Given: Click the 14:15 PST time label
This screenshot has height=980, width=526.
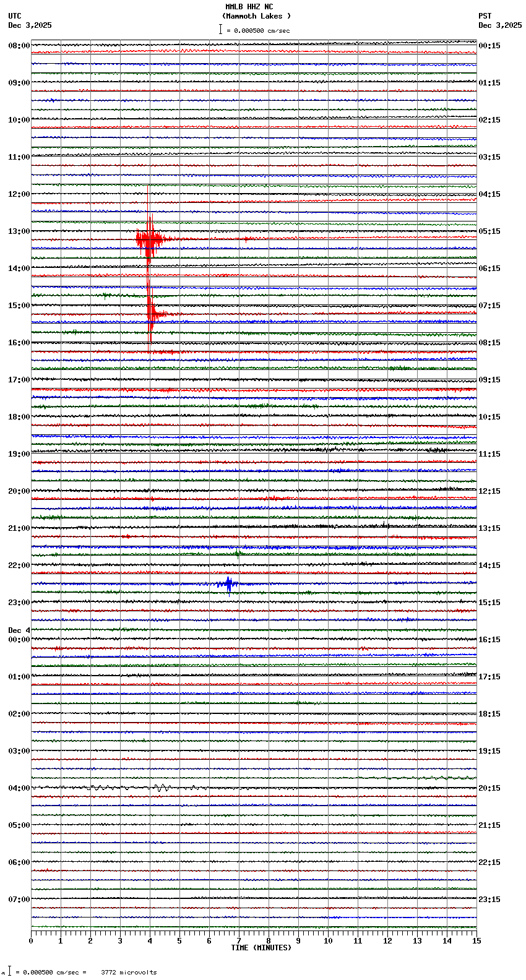Looking at the screenshot, I should point(489,565).
